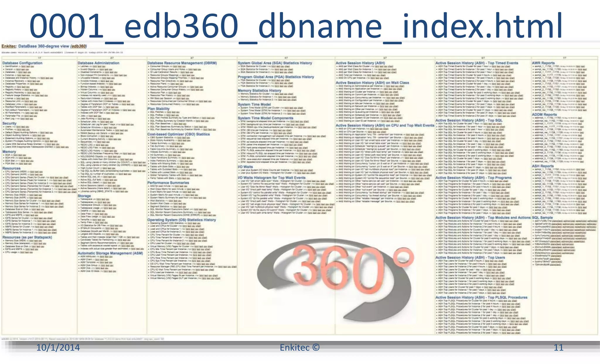Select the ADDM Reports heading
Viewport: 600px width, 364px height.
[544, 114]
